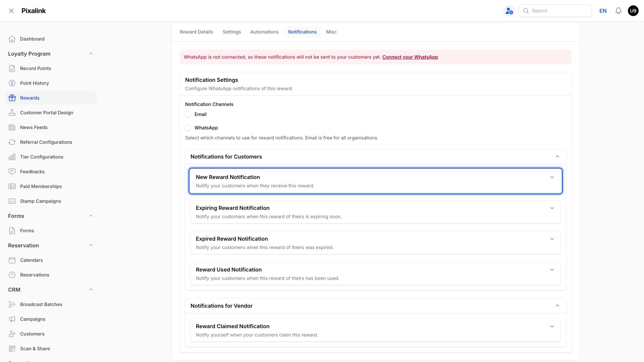Image resolution: width=644 pixels, height=362 pixels.
Task: Click the Referral Configurations arrows icon
Action: coord(12,142)
